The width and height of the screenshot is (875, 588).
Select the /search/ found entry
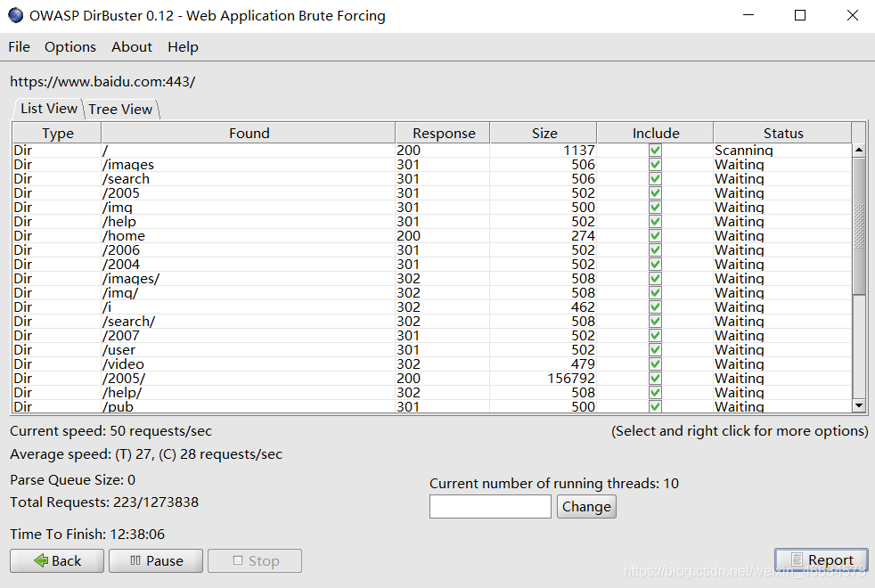(129, 322)
